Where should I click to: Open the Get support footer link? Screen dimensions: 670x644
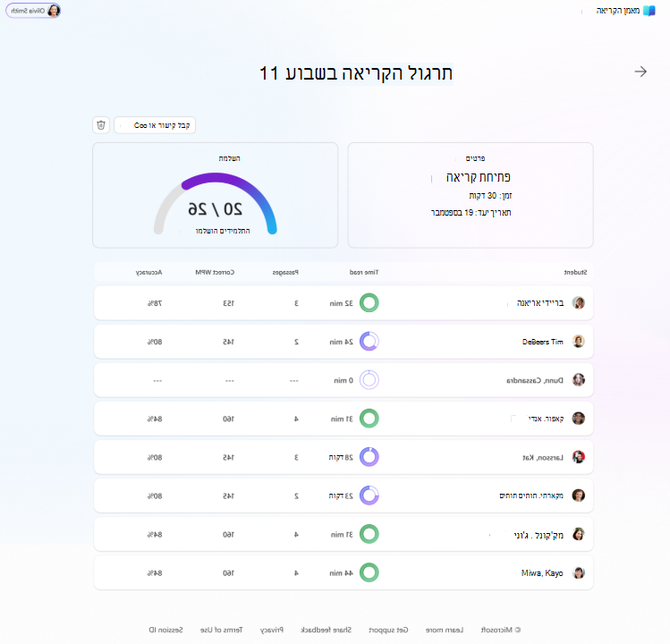[388, 630]
